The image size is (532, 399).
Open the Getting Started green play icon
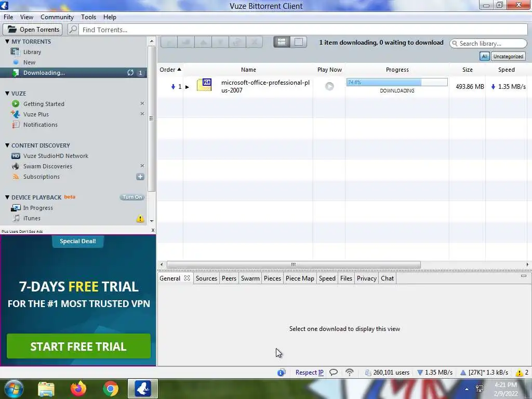pos(16,104)
